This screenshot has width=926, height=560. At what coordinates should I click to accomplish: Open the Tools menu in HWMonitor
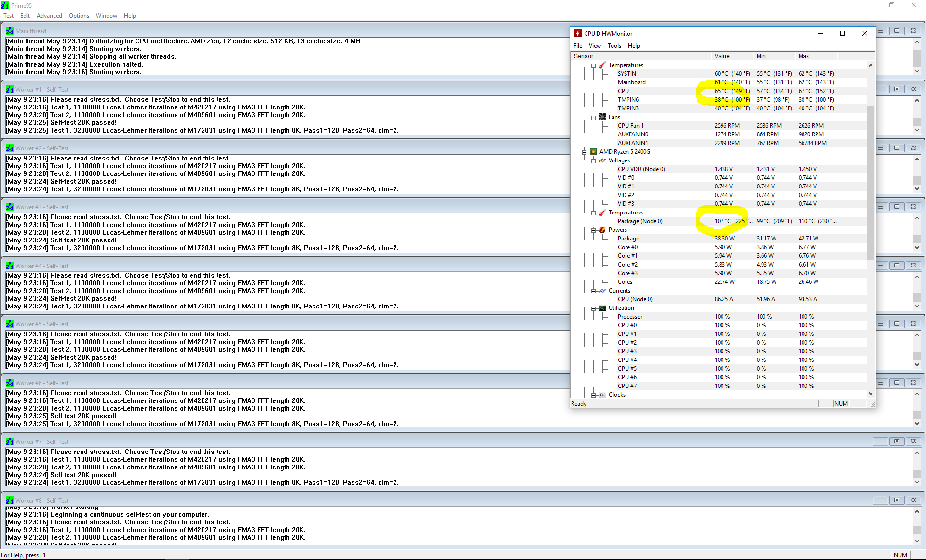pos(614,46)
